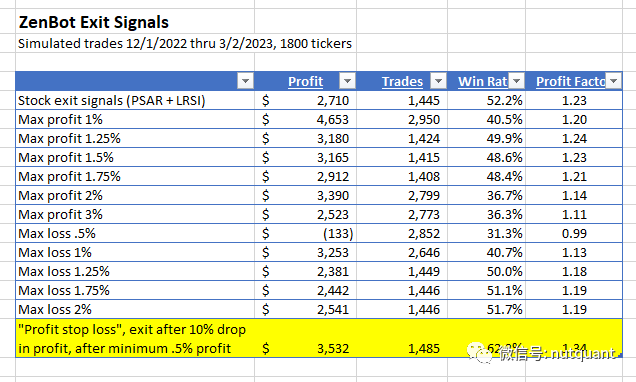Select the 'Max profit 1.25%' row label
The image size is (636, 382).
click(69, 139)
